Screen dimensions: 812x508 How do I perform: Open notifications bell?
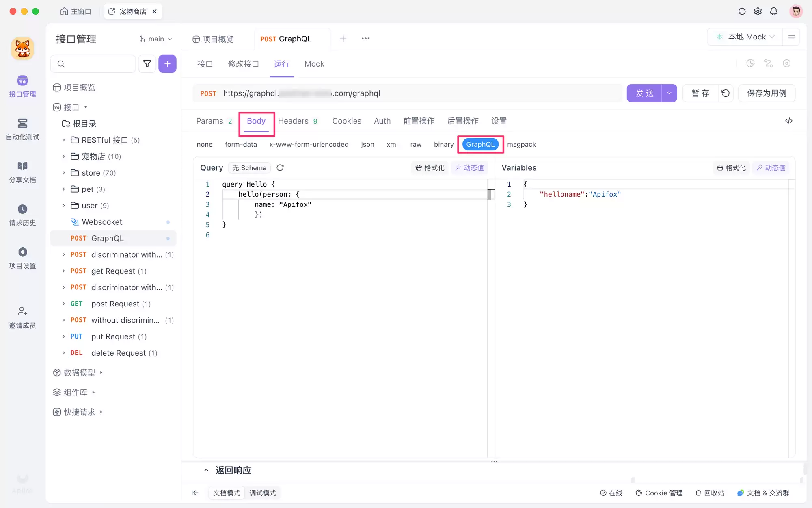coord(773,11)
